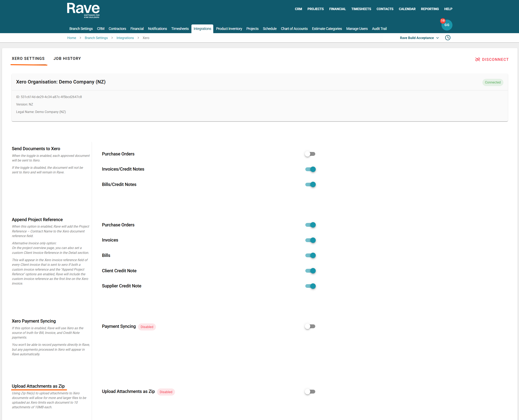Viewport: 519px width, 420px height.
Task: Expand the Rave Build Acceptance dropdown
Action: [x=419, y=38]
